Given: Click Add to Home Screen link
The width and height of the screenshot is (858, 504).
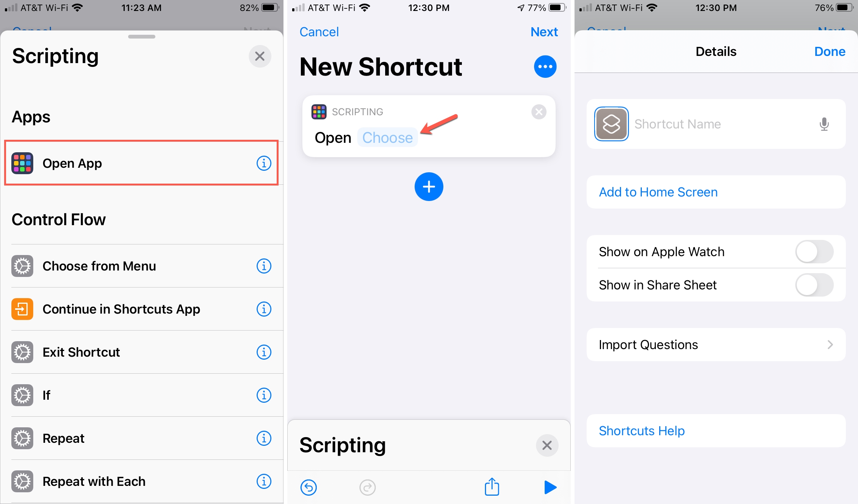Looking at the screenshot, I should coord(658,192).
